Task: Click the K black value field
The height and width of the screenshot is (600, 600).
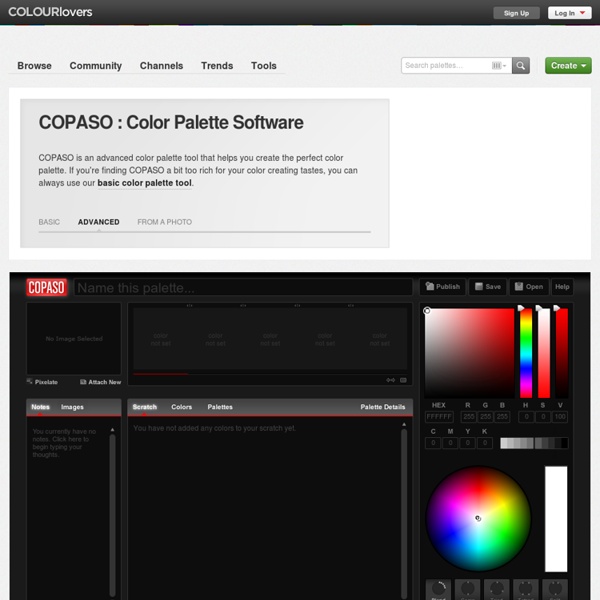Action: tap(485, 443)
